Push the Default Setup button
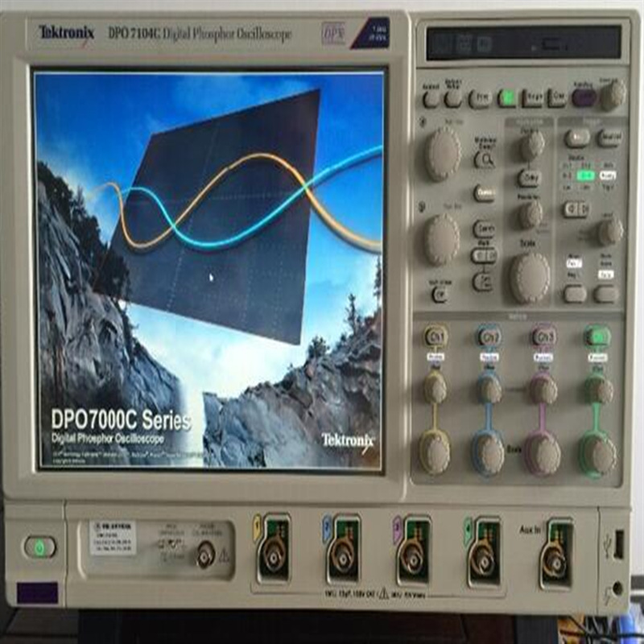This screenshot has height=644, width=644. tap(452, 98)
